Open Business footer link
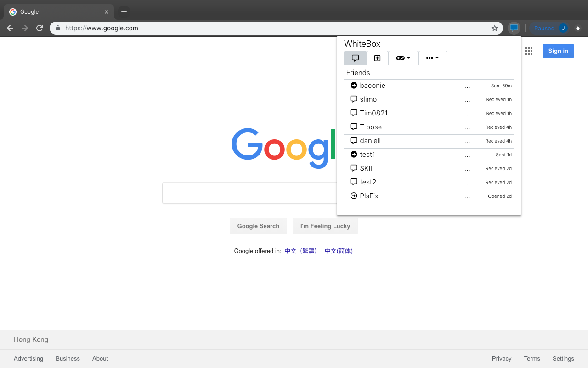The width and height of the screenshot is (588, 368). (68, 358)
